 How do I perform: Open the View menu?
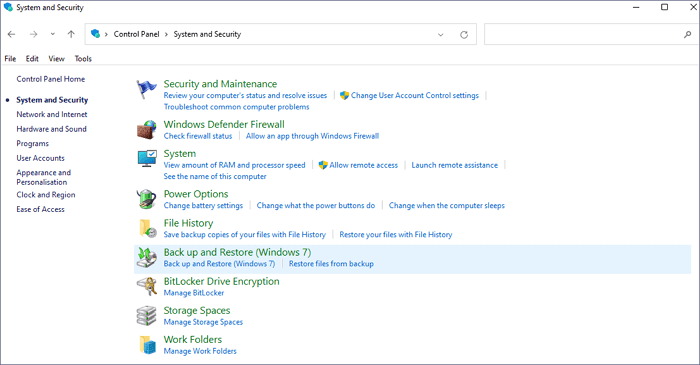pyautogui.click(x=57, y=58)
